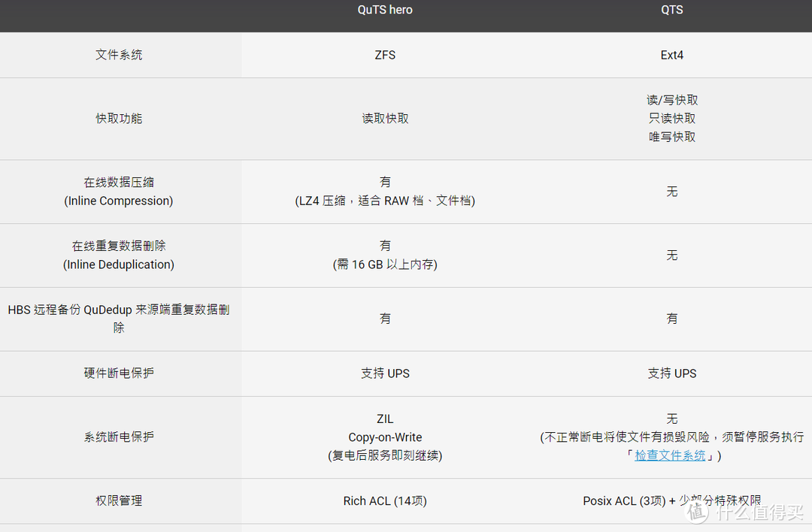This screenshot has width=812, height=532.
Task: Select the Inline Deduplication row label
Action: point(119,264)
